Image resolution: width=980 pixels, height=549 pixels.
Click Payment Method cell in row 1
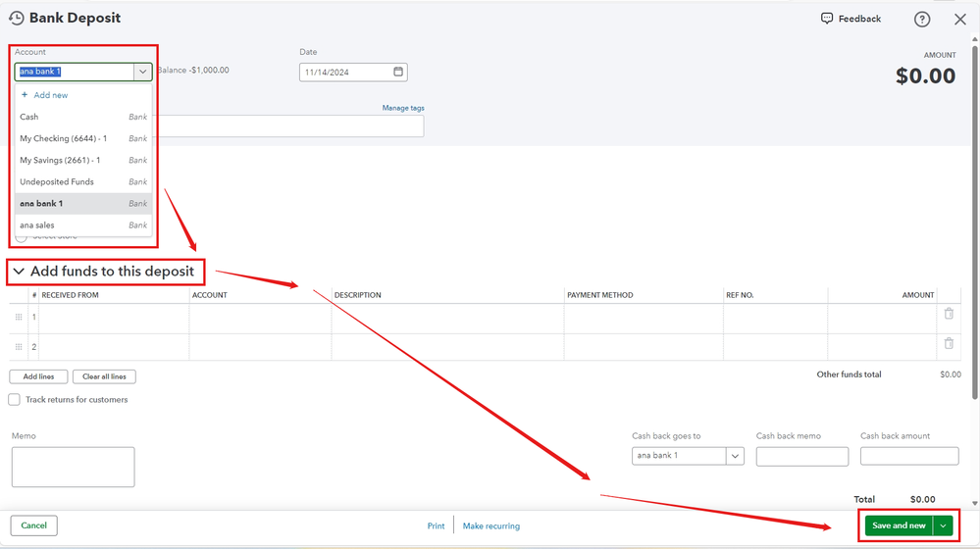pyautogui.click(x=644, y=319)
